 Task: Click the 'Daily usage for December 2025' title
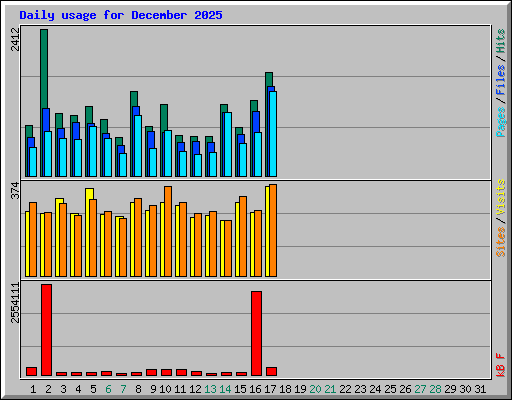(121, 15)
